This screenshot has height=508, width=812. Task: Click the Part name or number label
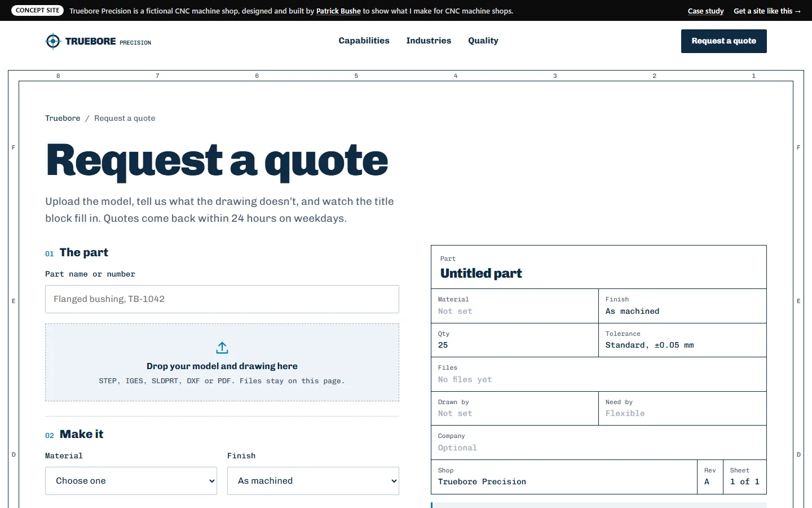click(90, 274)
